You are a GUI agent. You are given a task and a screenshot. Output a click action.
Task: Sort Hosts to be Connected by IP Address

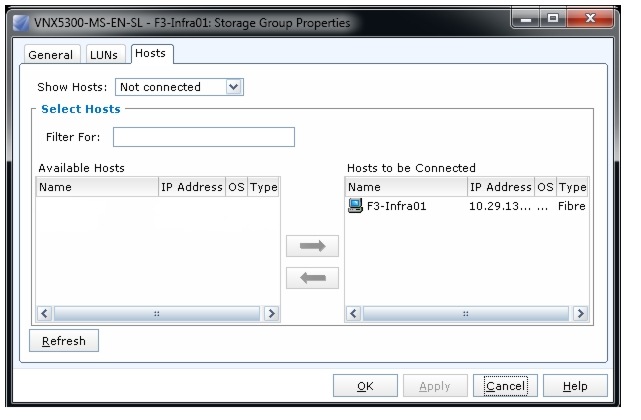point(501,187)
